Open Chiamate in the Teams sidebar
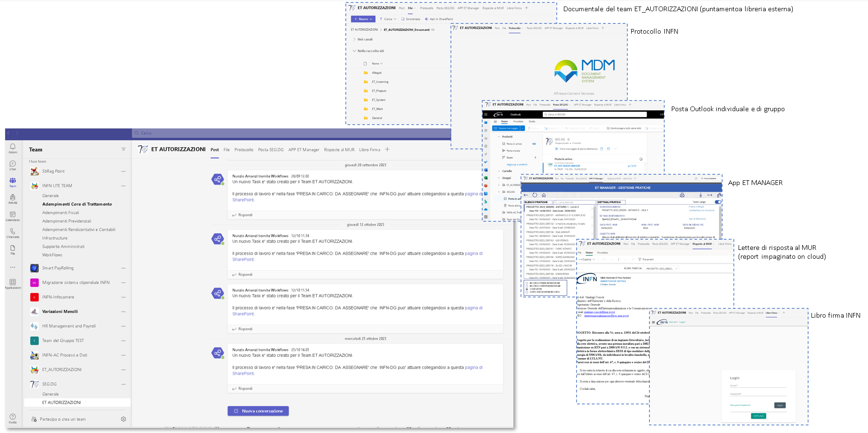 click(x=13, y=233)
